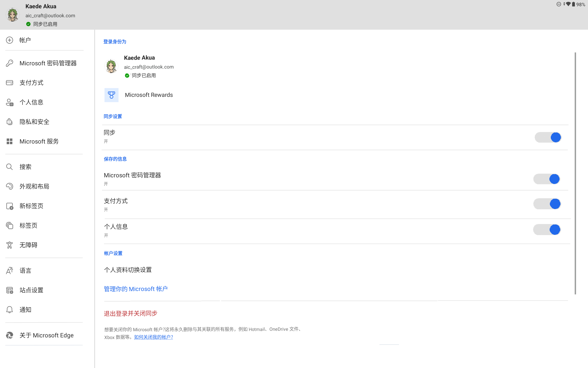Click the stacked tabs icon for 标签页
Screen dimensions: 588x368
point(9,226)
